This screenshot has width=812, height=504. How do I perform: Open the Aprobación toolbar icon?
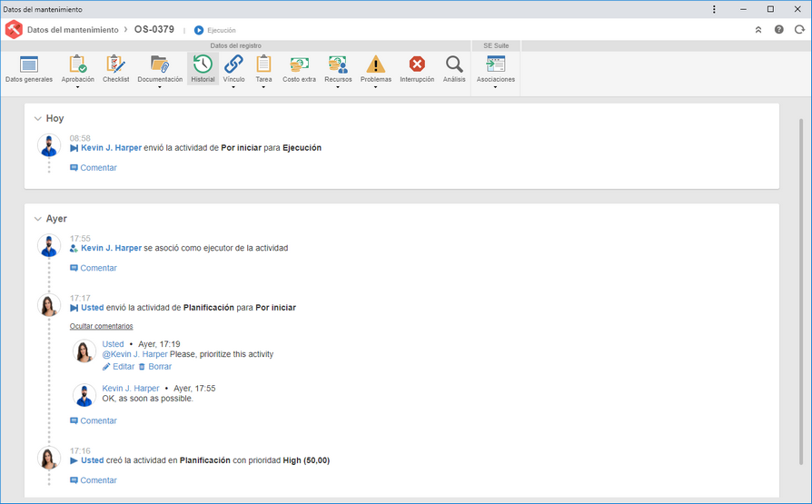78,64
